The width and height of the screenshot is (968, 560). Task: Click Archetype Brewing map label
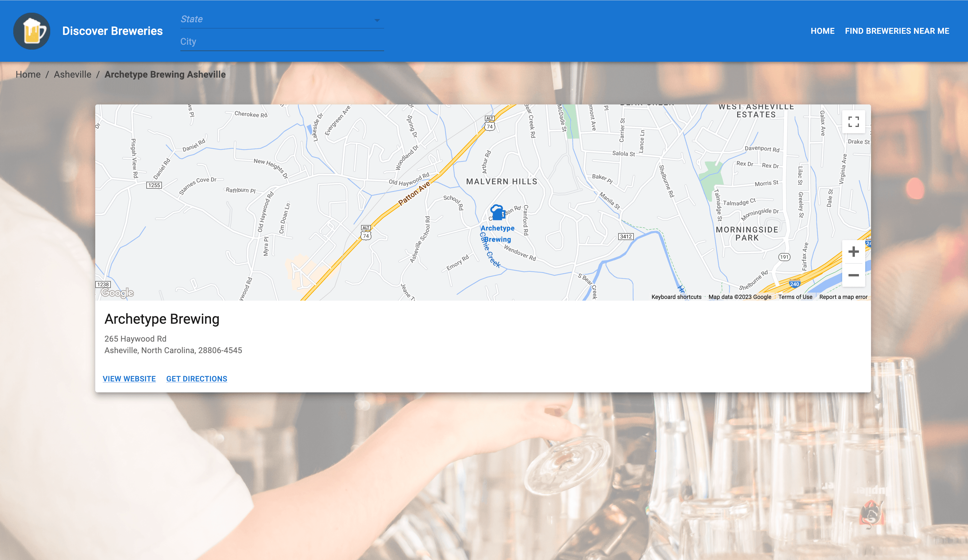click(x=497, y=233)
